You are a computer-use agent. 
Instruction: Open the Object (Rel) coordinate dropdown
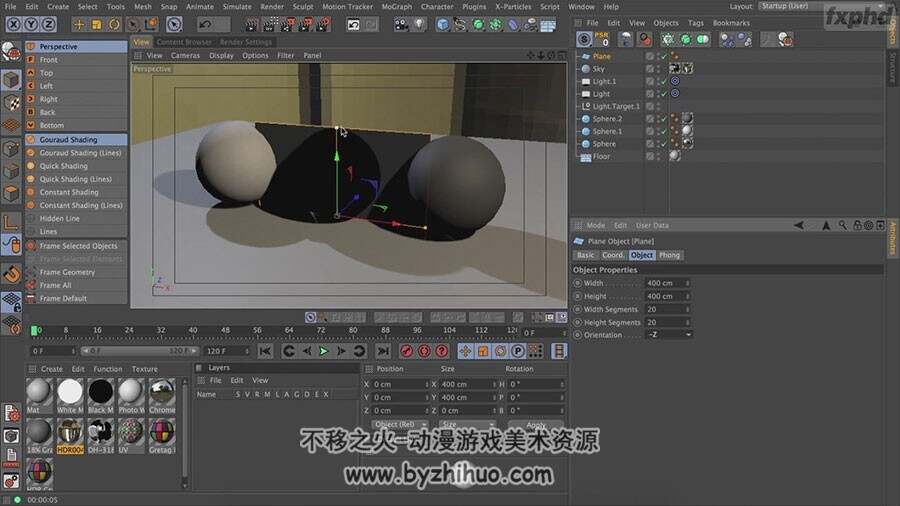(x=400, y=425)
